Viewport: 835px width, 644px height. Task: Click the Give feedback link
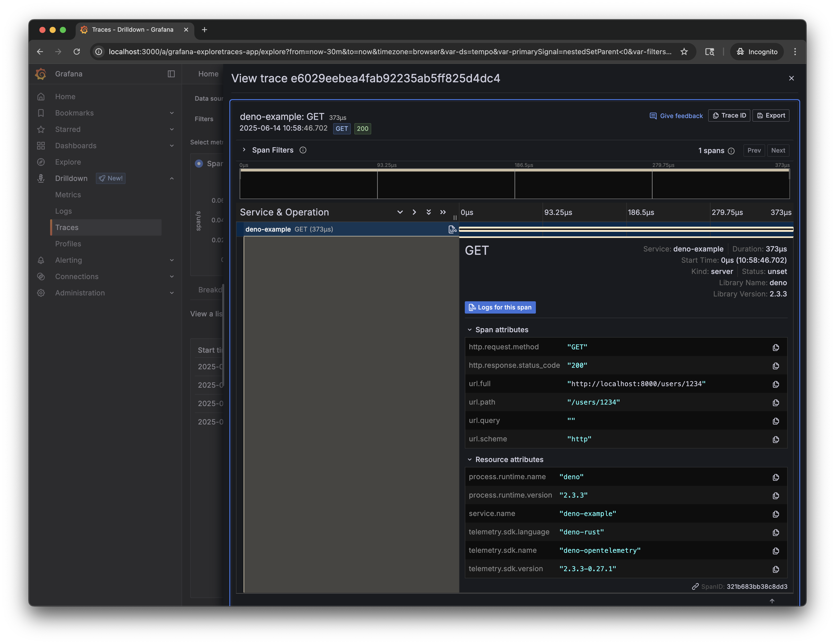coord(676,116)
